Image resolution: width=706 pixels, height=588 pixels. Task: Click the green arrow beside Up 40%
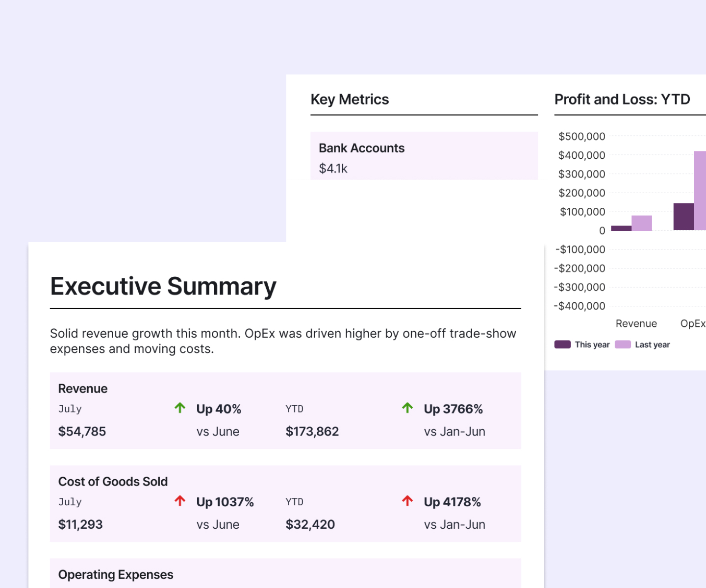point(180,408)
